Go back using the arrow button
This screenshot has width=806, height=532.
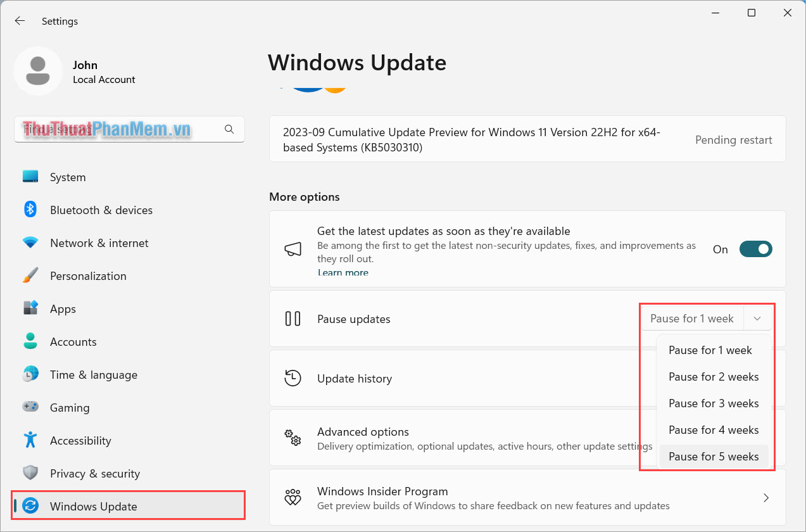pyautogui.click(x=20, y=20)
